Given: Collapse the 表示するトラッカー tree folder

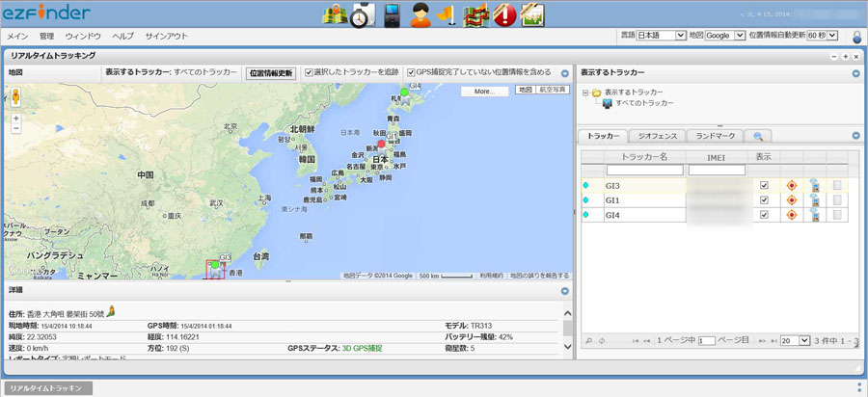Looking at the screenshot, I should (x=585, y=93).
